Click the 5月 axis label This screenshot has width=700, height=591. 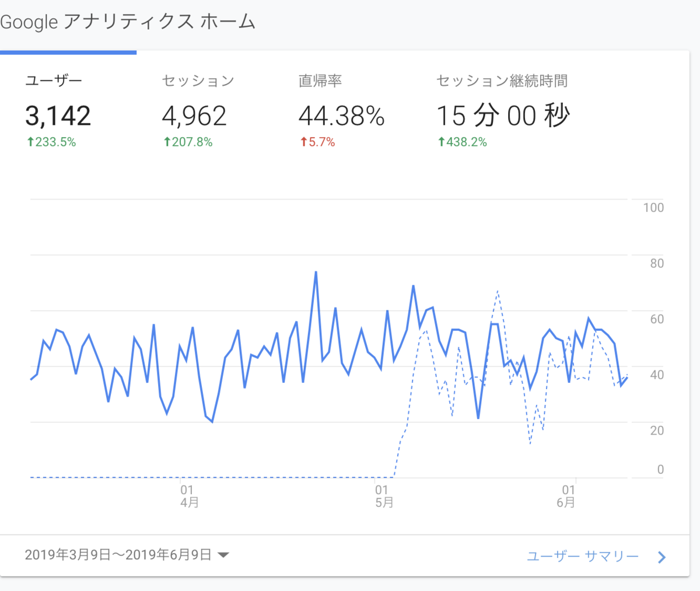[x=384, y=500]
